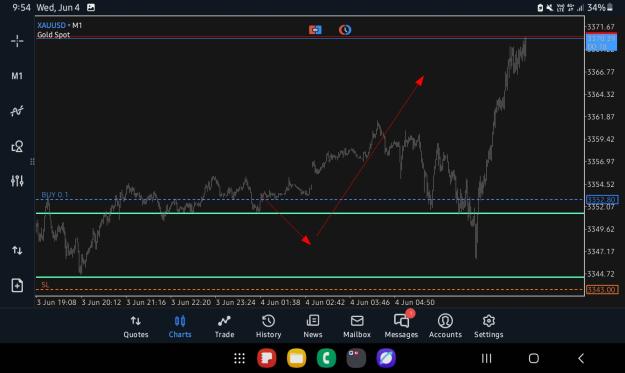Tap the image notification icon in status bar

91,8
